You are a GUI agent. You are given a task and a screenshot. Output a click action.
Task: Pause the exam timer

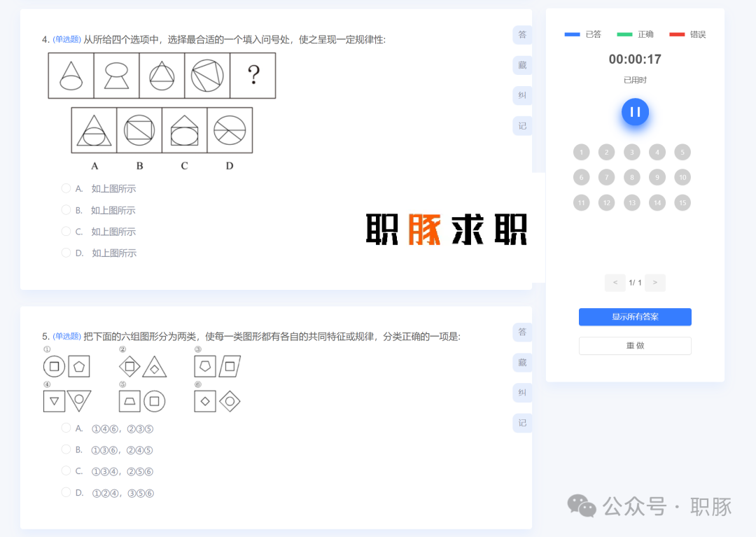tap(635, 112)
